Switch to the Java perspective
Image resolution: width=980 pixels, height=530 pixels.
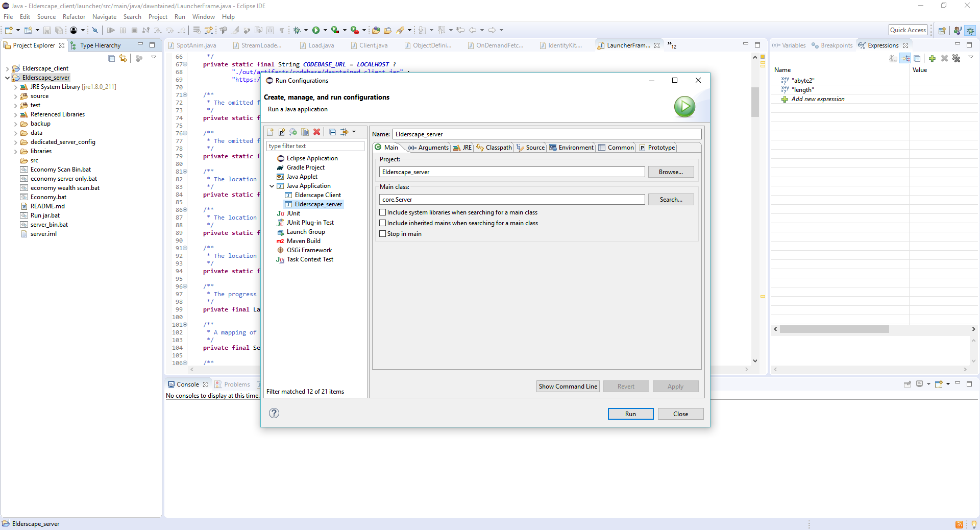tap(958, 31)
